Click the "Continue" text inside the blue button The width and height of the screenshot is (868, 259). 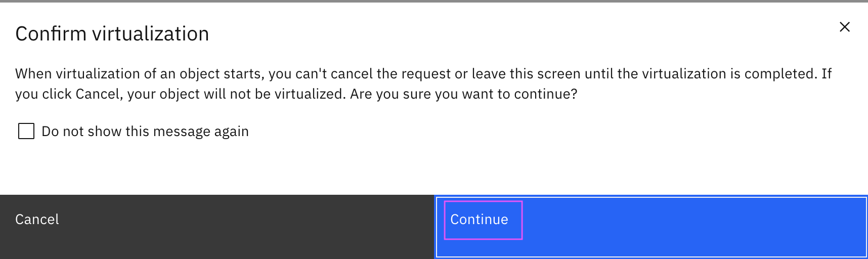[479, 220]
